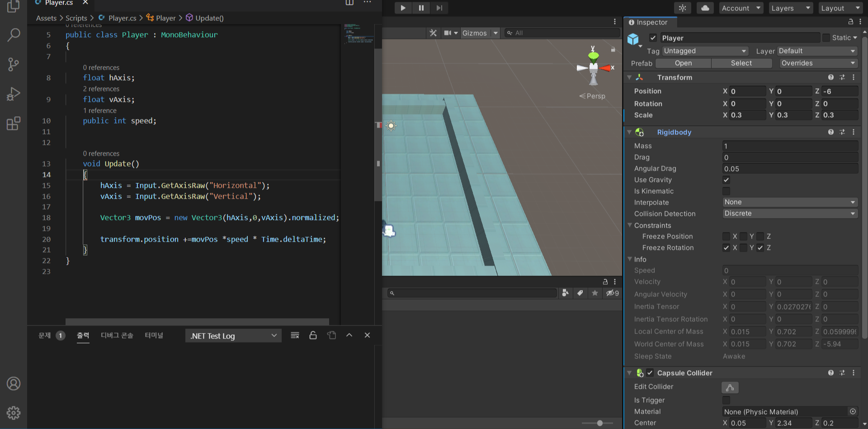
Task: Open Unity Collab sun icon
Action: (682, 8)
